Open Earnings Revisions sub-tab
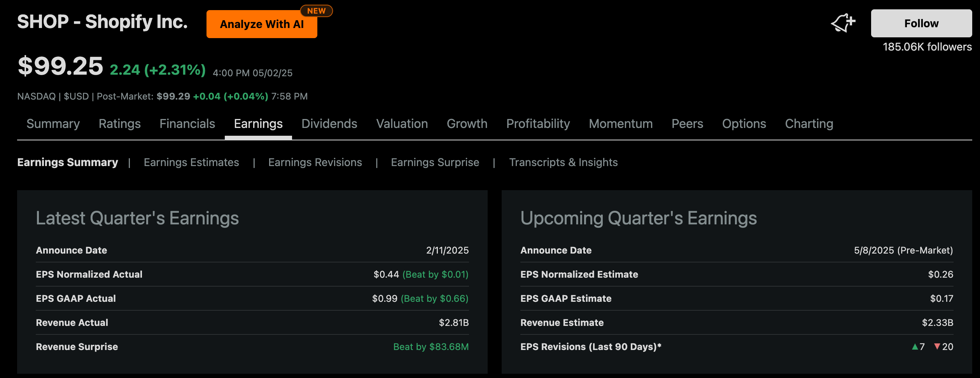 [x=315, y=162]
